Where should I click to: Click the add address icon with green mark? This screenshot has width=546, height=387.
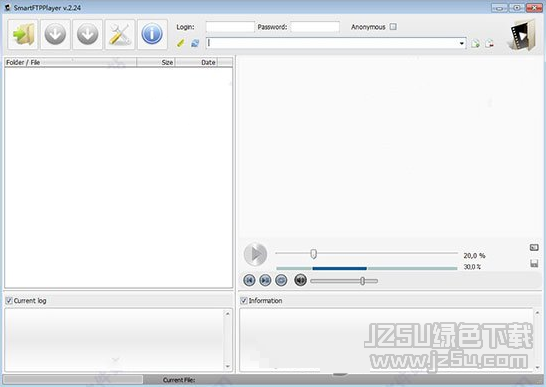click(475, 44)
